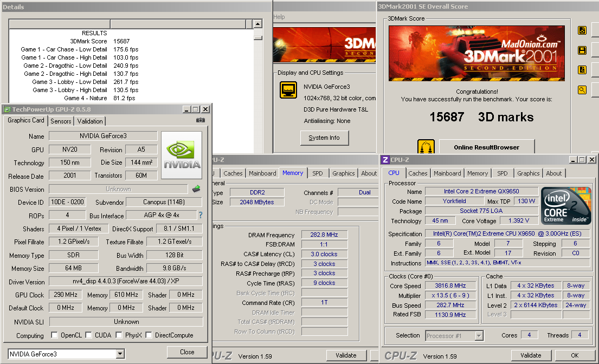Click Validate in the front CPU-Z window
This screenshot has height=364, width=599.
coord(531,355)
